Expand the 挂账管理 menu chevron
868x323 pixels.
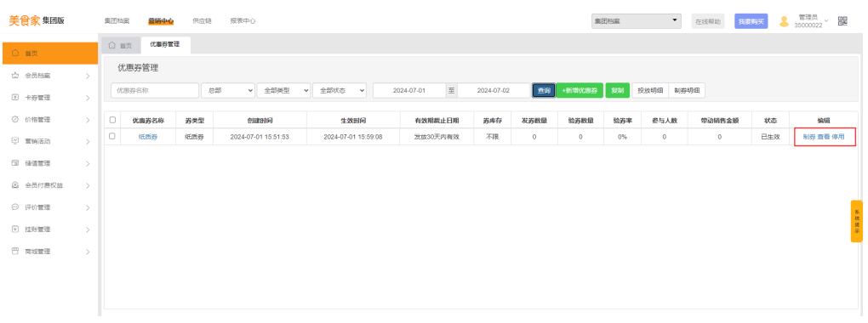(88, 229)
